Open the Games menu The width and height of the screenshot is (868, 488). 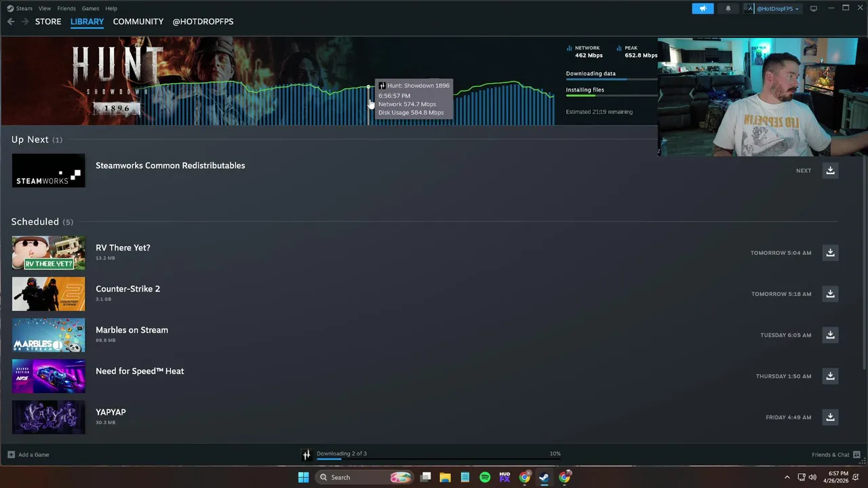pyautogui.click(x=90, y=8)
